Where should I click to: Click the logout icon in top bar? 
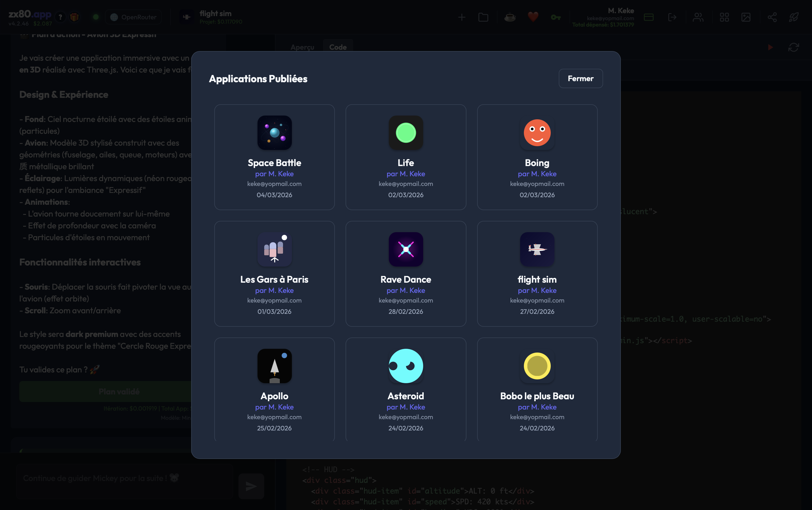[672, 17]
